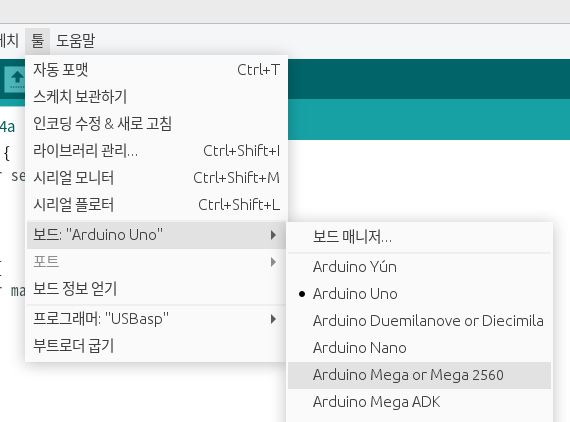
Task: Select 보드 정보 얻기
Action: tap(156, 289)
